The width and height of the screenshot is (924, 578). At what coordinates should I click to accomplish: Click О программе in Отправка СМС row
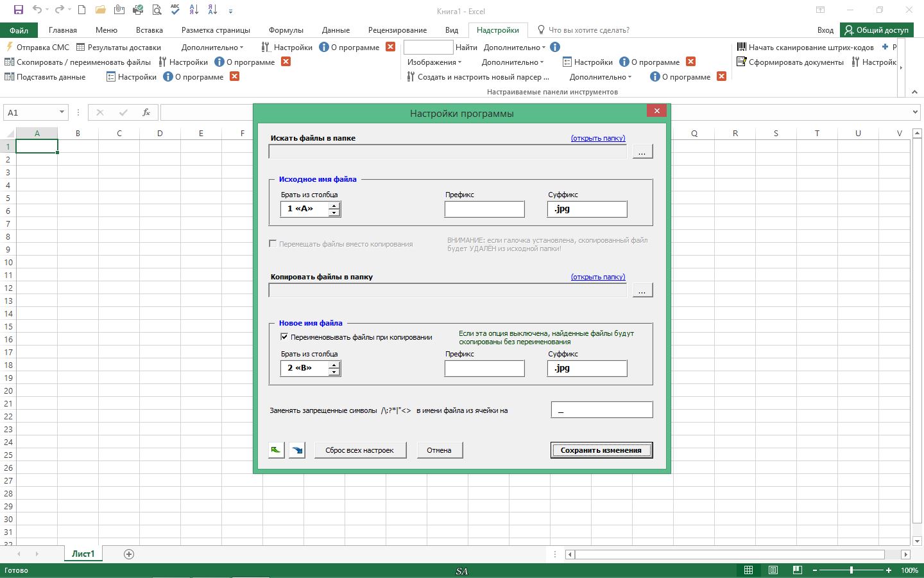349,47
